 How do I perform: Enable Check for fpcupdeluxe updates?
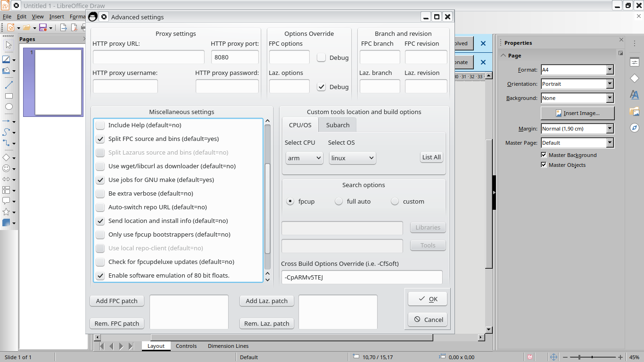coord(100,262)
